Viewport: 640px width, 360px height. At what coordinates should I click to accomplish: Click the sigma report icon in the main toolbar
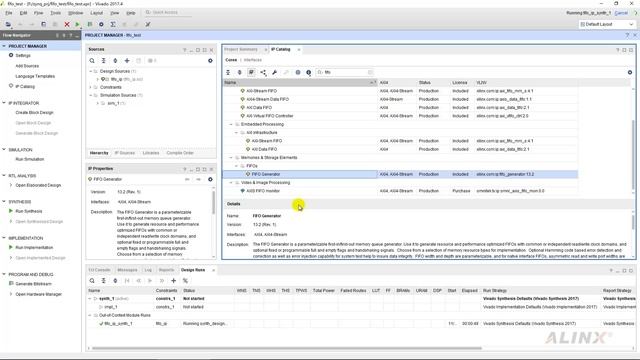tap(113, 24)
